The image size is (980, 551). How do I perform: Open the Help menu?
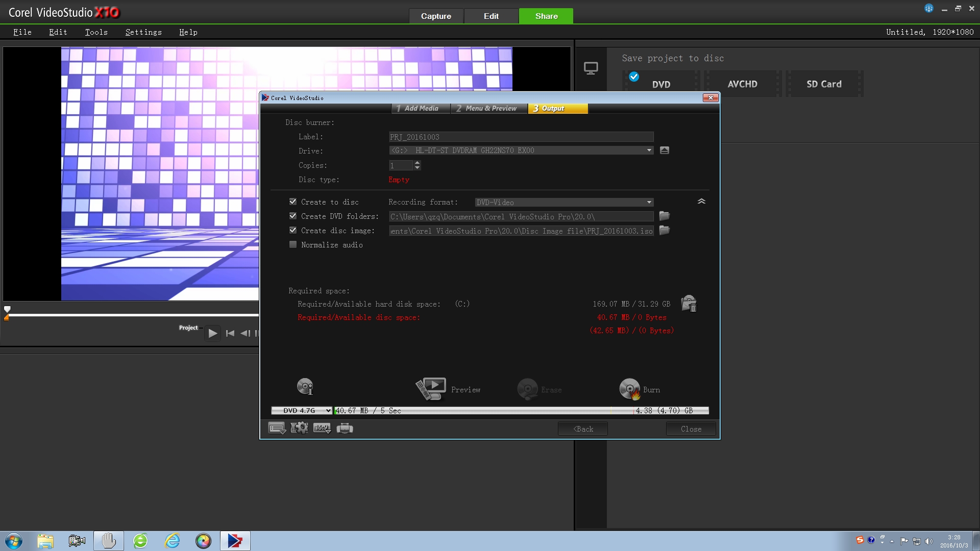pyautogui.click(x=188, y=32)
